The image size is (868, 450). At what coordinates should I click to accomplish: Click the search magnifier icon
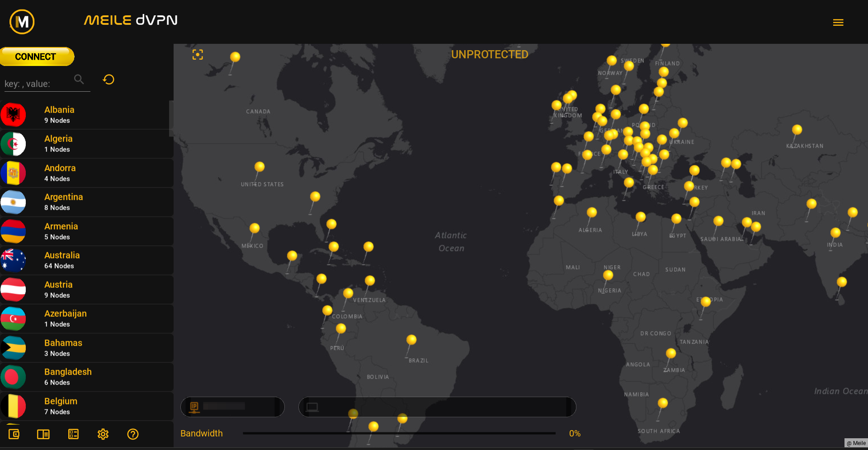pyautogui.click(x=79, y=80)
